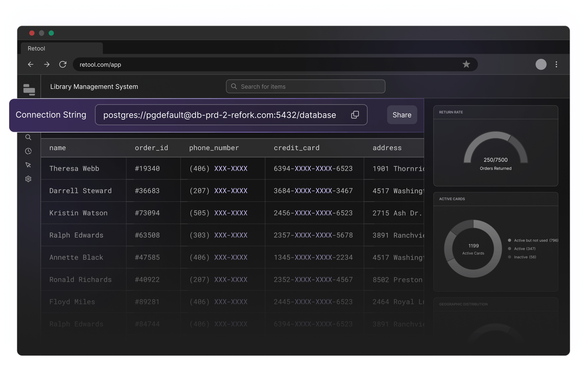Reload the page with the refresh icon
The image size is (588, 365).
point(63,64)
